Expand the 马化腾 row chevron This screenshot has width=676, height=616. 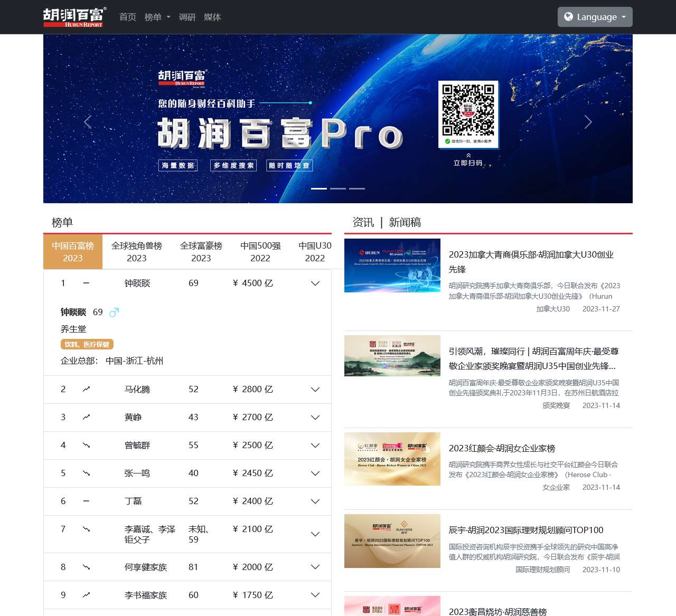(315, 390)
